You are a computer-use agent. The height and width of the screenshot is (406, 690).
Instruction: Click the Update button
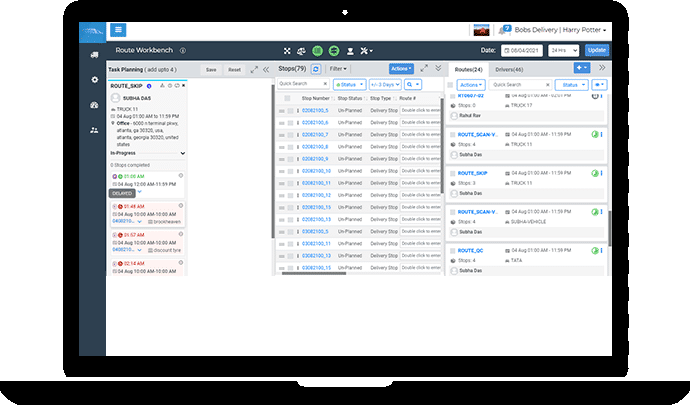click(597, 50)
